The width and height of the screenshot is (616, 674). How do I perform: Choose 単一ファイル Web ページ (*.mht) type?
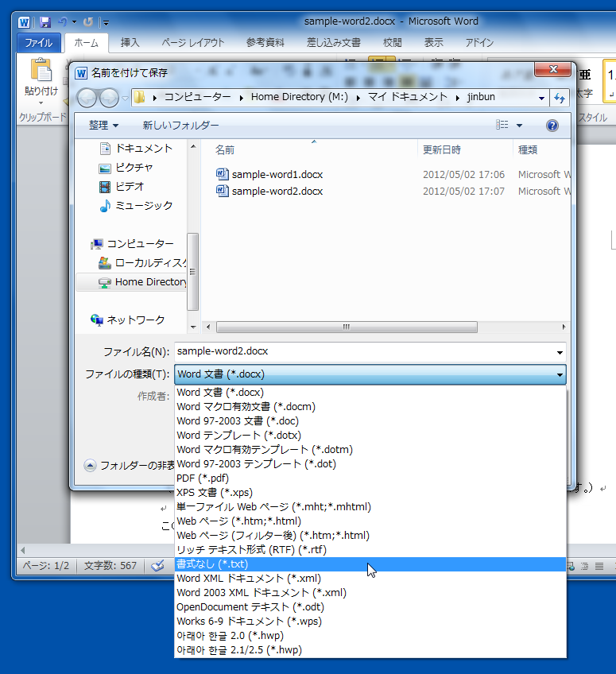370,506
